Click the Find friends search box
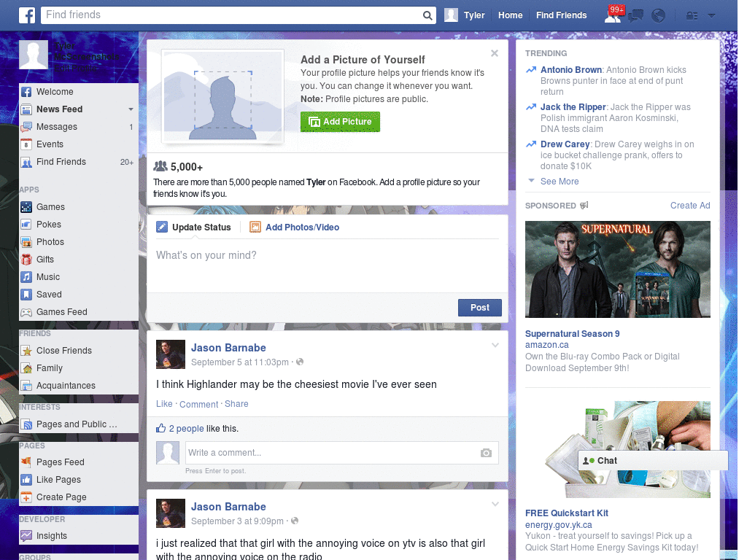 [231, 15]
